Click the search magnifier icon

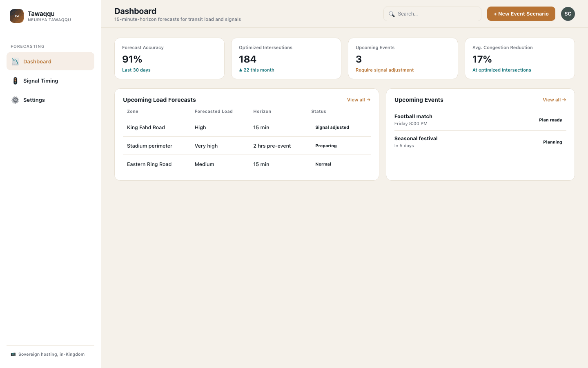pyautogui.click(x=392, y=14)
